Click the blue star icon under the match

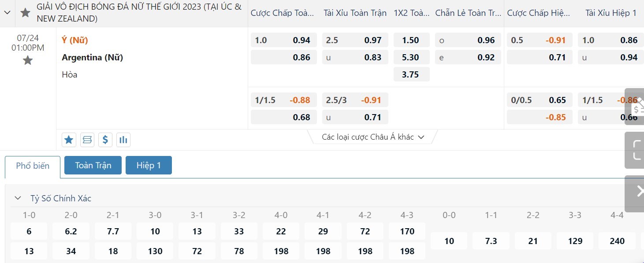[x=69, y=140]
